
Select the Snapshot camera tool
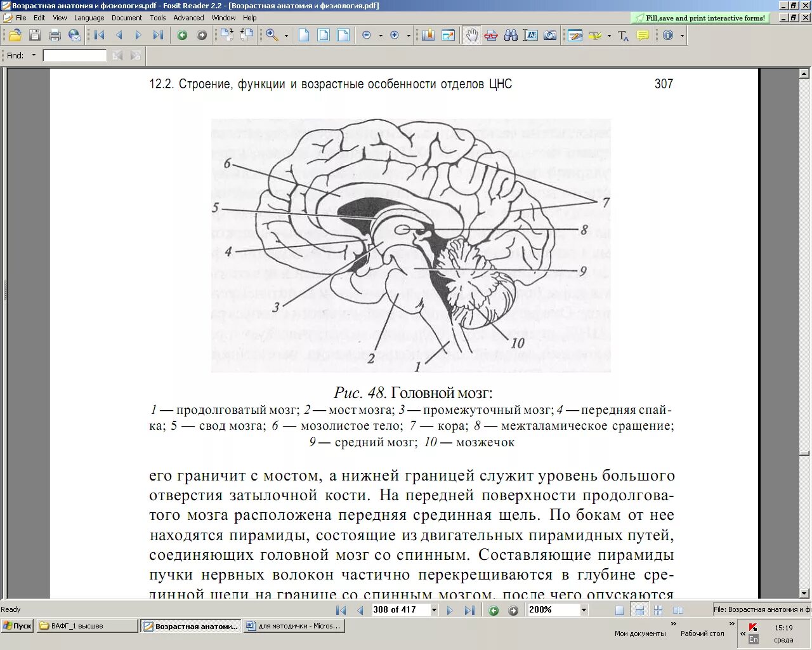pyautogui.click(x=550, y=36)
